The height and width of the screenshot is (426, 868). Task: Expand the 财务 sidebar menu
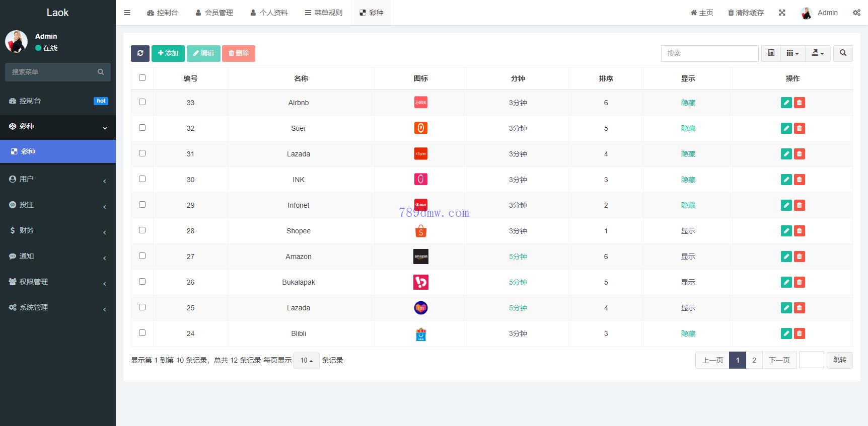coord(58,230)
